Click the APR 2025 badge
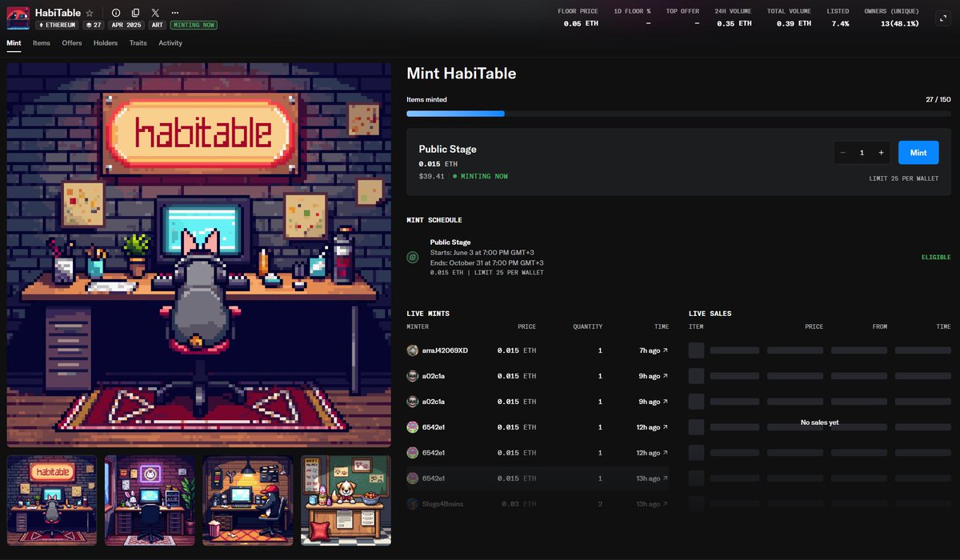The width and height of the screenshot is (960, 560). click(126, 25)
